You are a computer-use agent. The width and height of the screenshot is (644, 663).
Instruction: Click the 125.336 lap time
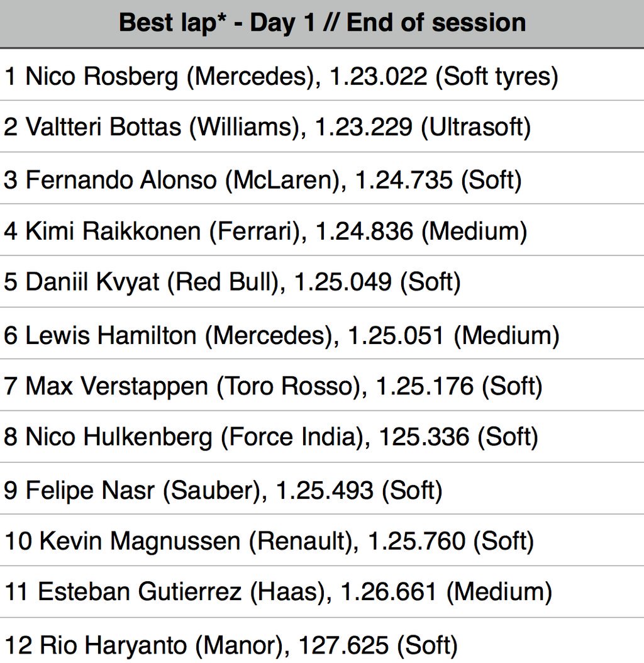(x=424, y=437)
